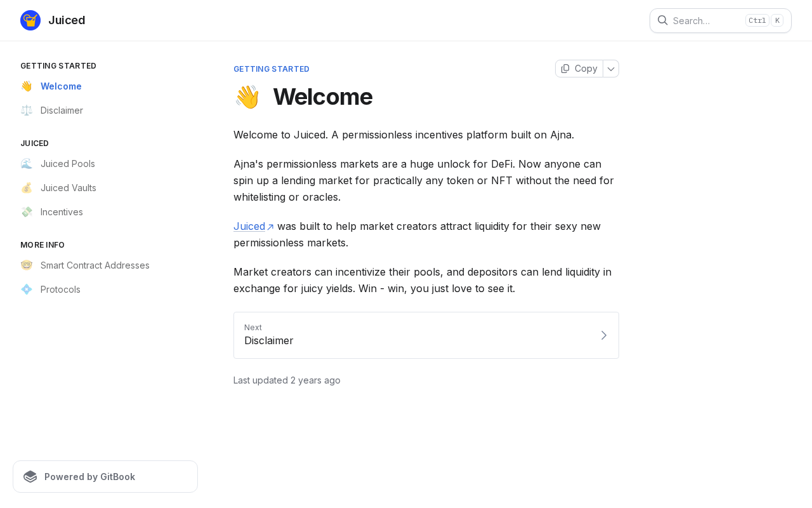
Task: Click the Getting Started breadcrumb above title
Action: (272, 69)
